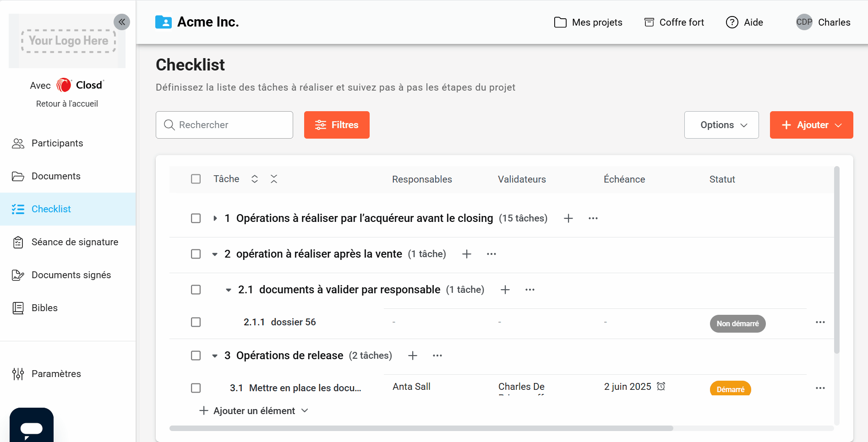
Task: Click the plus icon next to documents à valider
Action: [x=505, y=290]
